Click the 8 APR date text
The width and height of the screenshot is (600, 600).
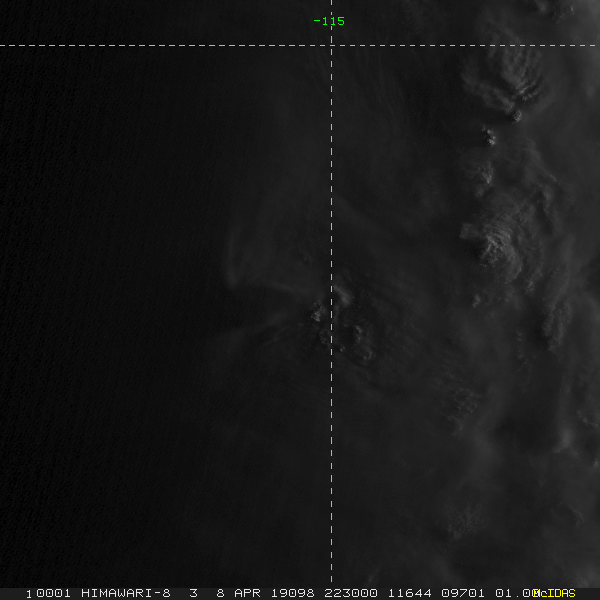point(238,593)
